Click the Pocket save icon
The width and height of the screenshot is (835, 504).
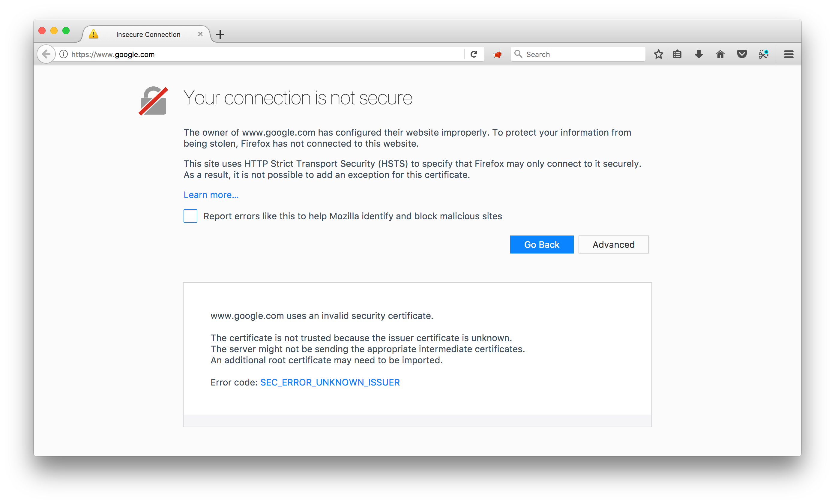point(742,54)
